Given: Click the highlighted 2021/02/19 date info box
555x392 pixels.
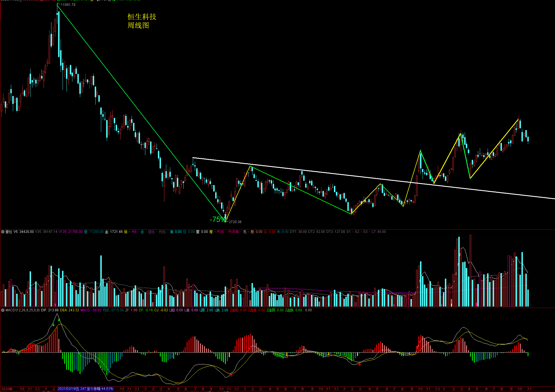Looking at the screenshot, I should pos(85,389).
